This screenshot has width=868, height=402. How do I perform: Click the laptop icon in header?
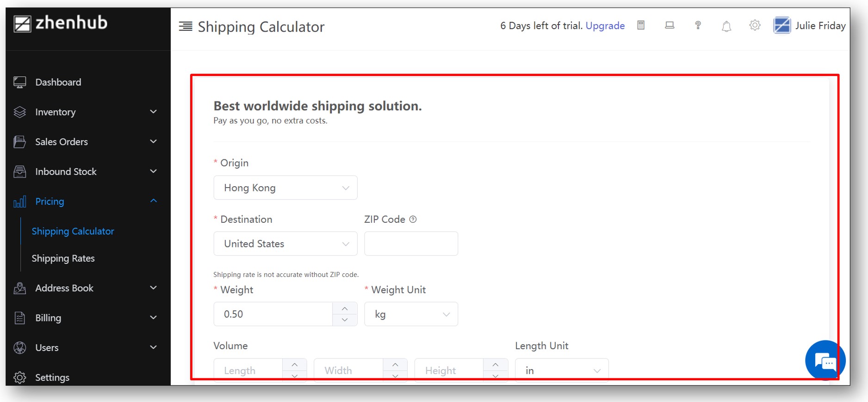pos(670,25)
